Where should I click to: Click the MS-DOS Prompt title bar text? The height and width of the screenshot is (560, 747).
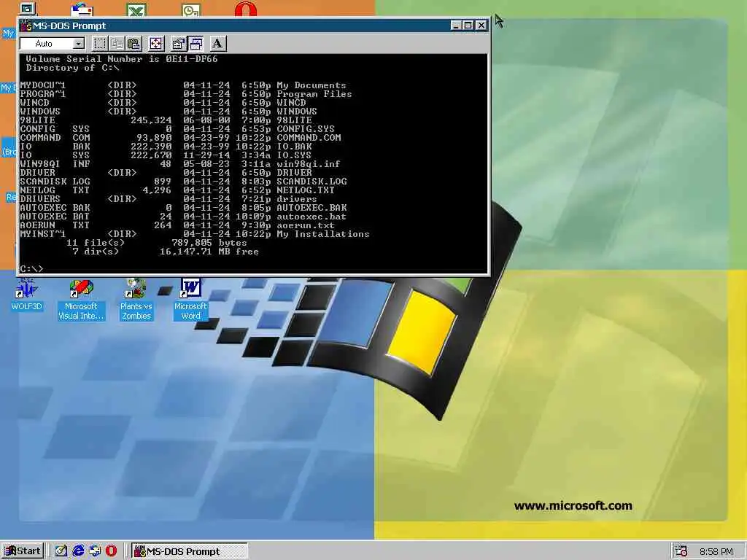pos(69,26)
